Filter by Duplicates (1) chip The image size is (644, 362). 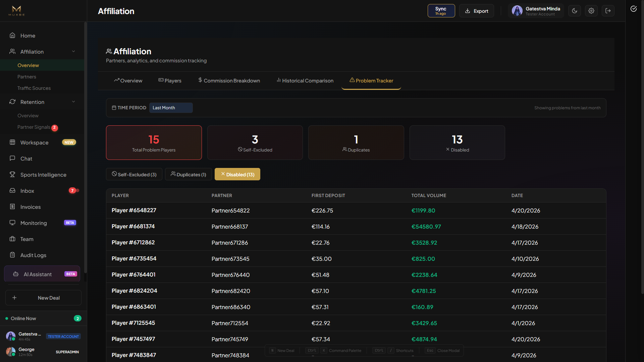pyautogui.click(x=188, y=174)
